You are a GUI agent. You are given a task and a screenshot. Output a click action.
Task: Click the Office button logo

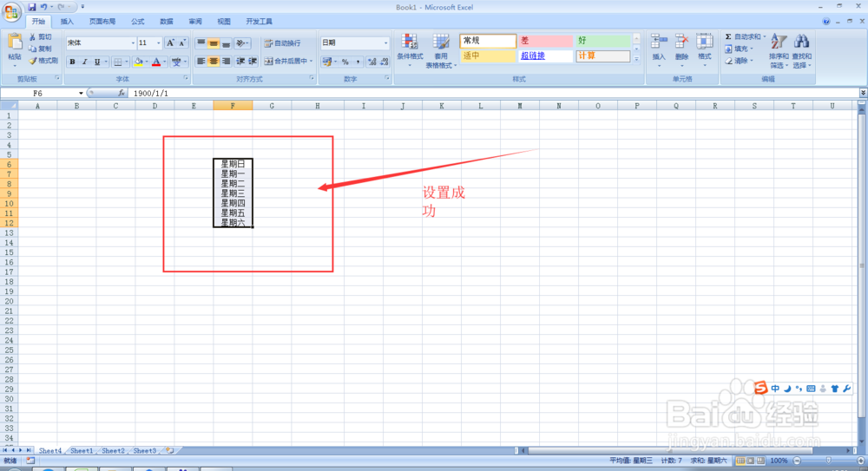[11, 11]
